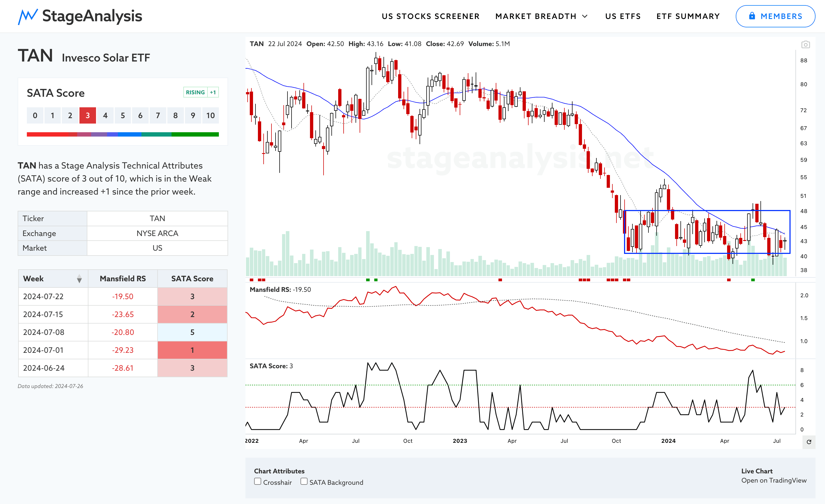Click the SATA Score column header
825x504 pixels.
192,279
